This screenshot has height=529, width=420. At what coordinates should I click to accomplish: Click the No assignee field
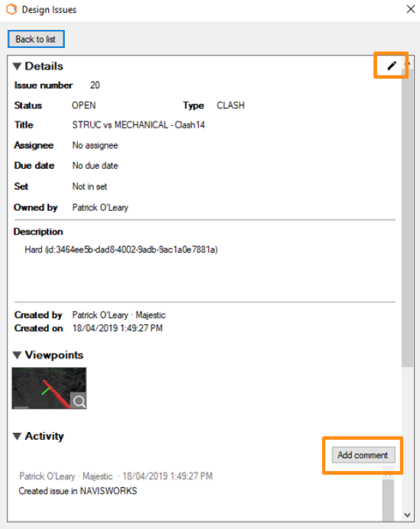click(95, 145)
